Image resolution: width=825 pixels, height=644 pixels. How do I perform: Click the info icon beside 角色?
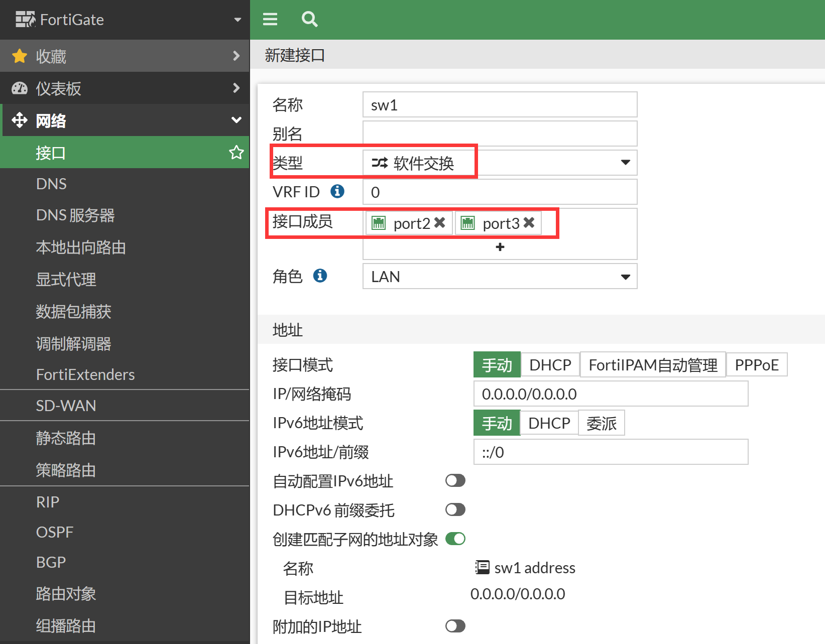click(x=320, y=276)
